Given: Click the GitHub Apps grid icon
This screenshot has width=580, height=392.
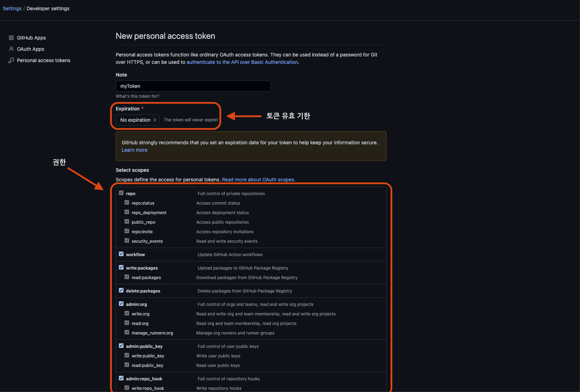Looking at the screenshot, I should 12,37.
